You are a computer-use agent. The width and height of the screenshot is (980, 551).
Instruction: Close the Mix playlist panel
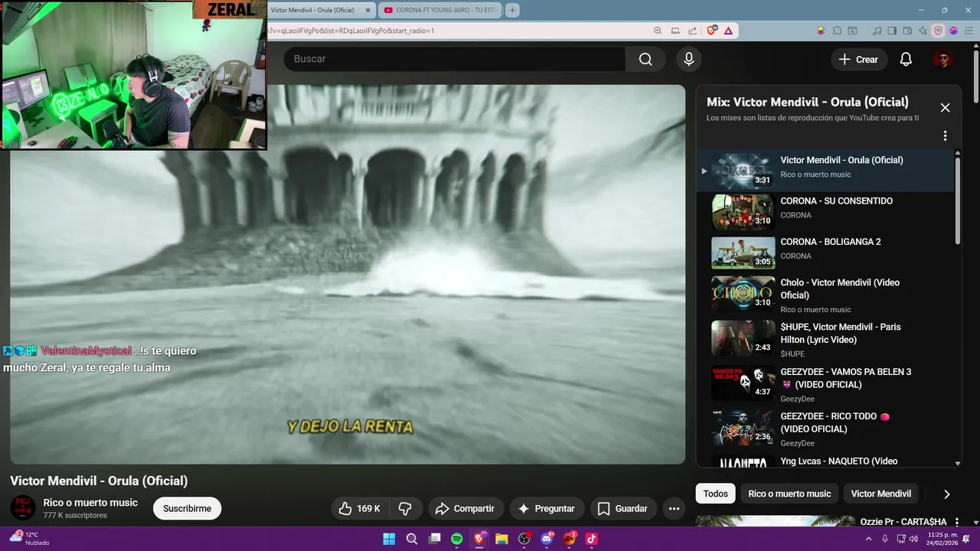tap(945, 108)
